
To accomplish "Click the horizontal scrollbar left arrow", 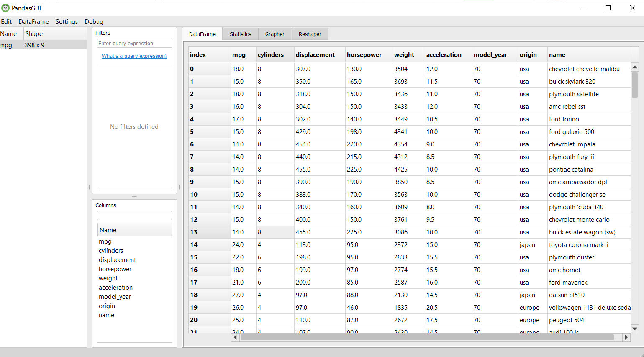I will coord(235,337).
